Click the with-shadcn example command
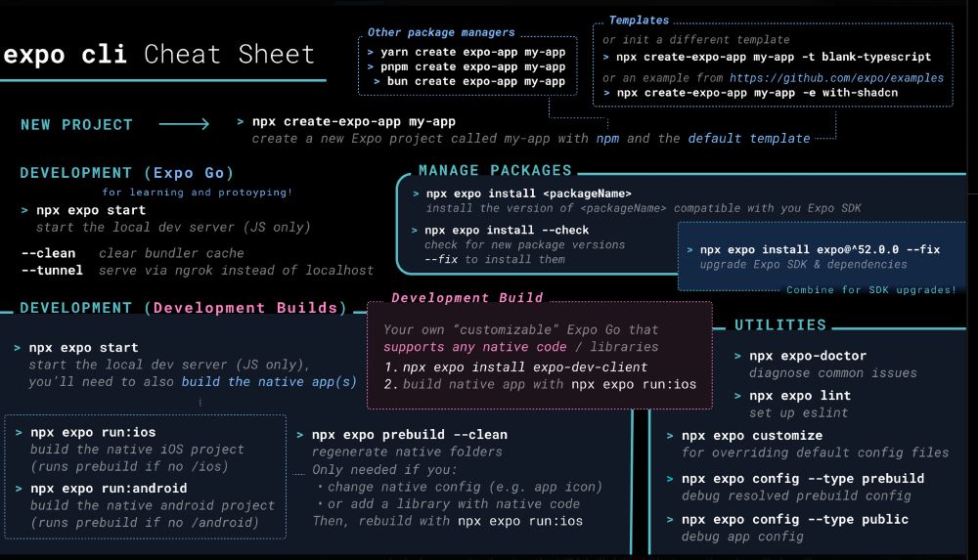This screenshot has width=978, height=560. click(x=757, y=93)
